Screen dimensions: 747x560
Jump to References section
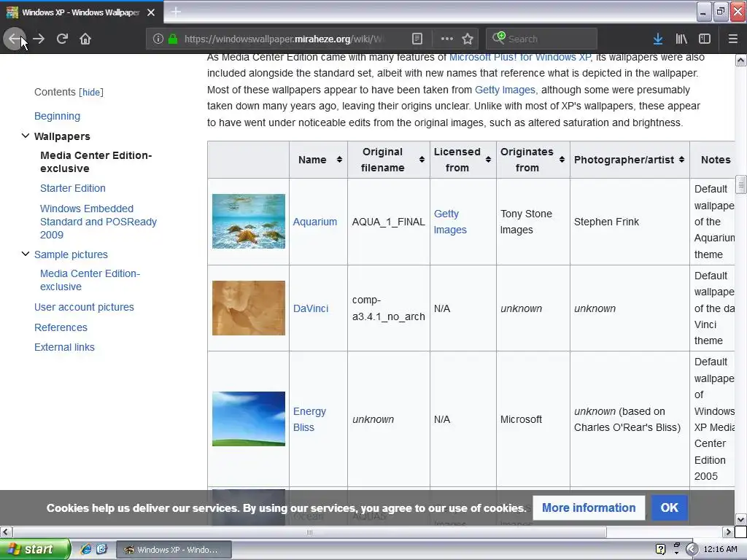[x=61, y=327]
